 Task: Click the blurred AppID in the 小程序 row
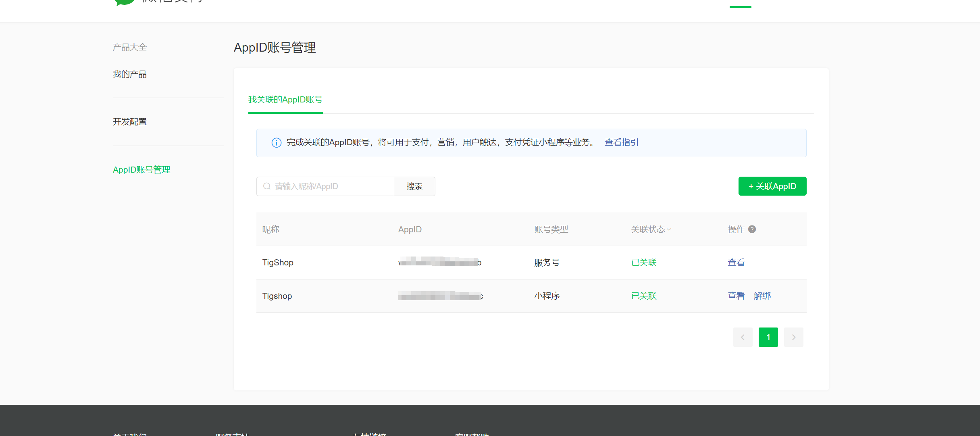tap(441, 296)
